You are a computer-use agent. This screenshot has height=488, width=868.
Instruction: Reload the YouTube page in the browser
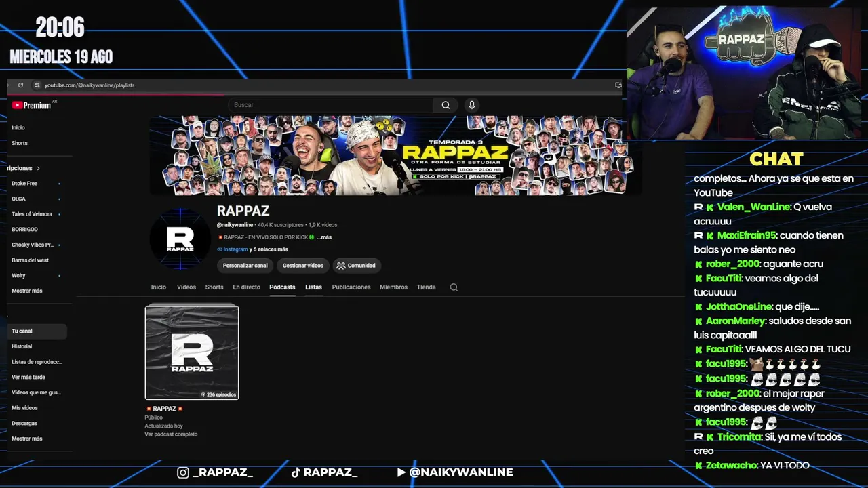[x=20, y=85]
